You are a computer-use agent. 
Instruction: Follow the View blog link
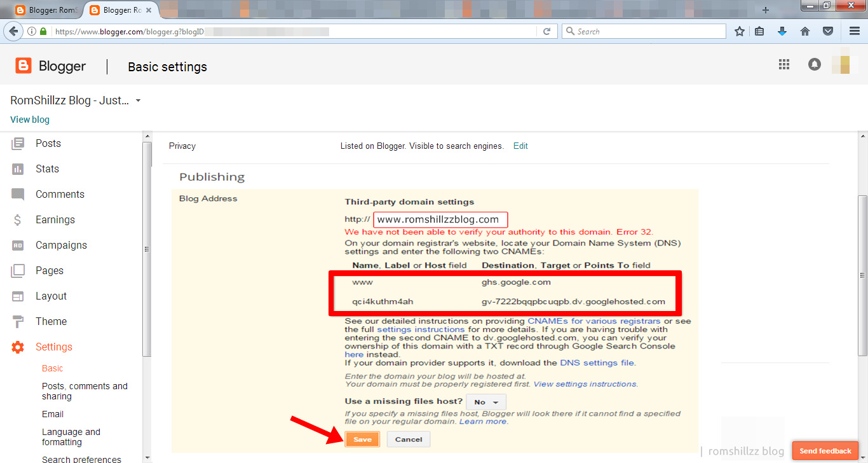click(x=30, y=120)
